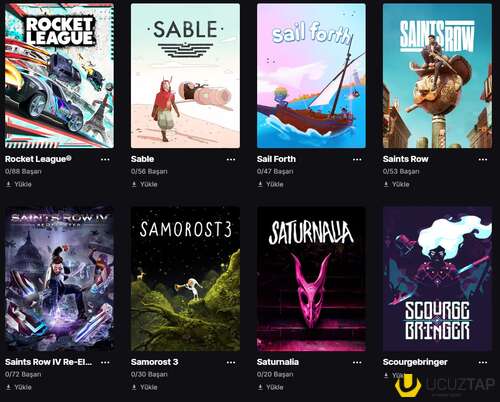
Task: Open the three-dot menu for Sable
Action: pos(231,160)
